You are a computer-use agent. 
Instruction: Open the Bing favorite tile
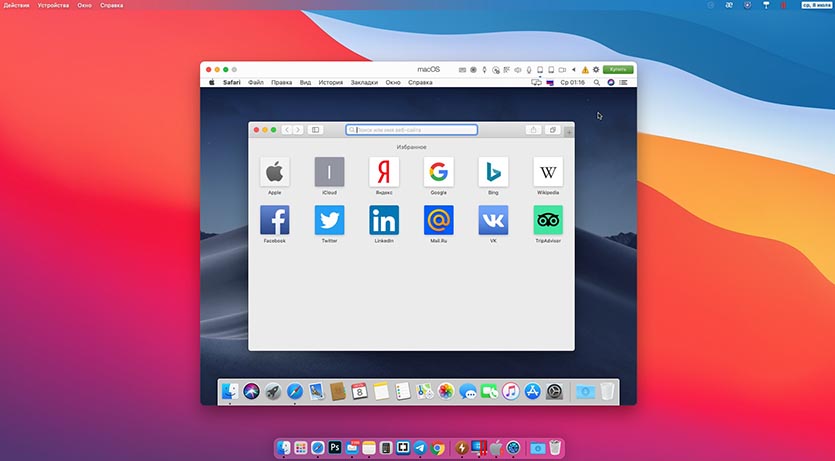493,171
